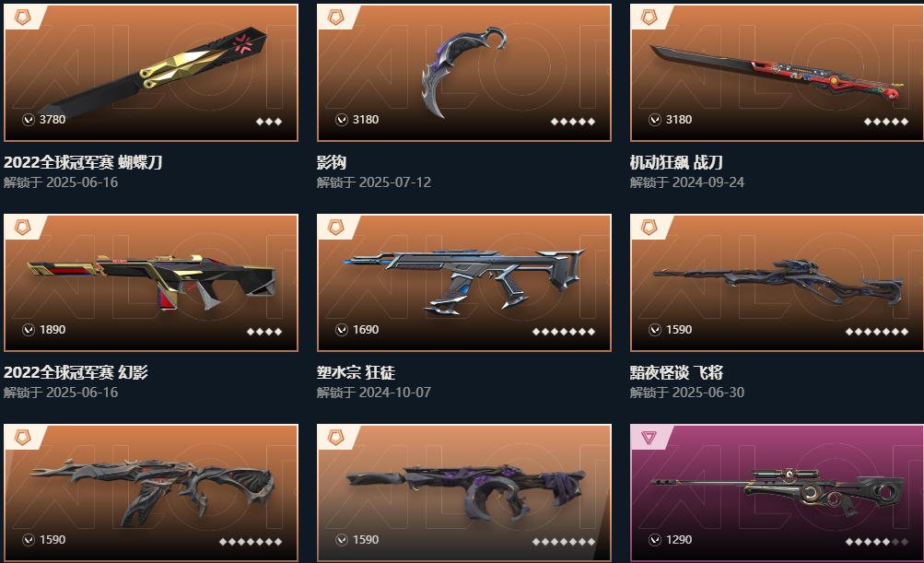Click the VP currency icon beside 1290
The image size is (924, 563).
tap(655, 539)
